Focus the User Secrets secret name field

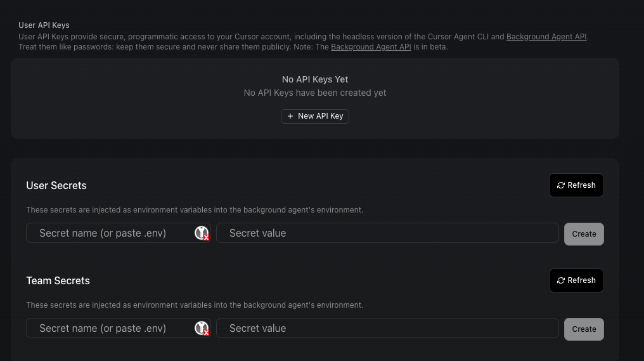[x=109, y=233]
